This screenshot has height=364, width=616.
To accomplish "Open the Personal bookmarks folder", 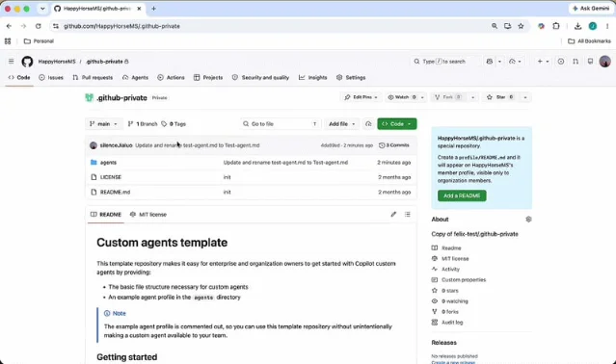I will click(x=39, y=41).
